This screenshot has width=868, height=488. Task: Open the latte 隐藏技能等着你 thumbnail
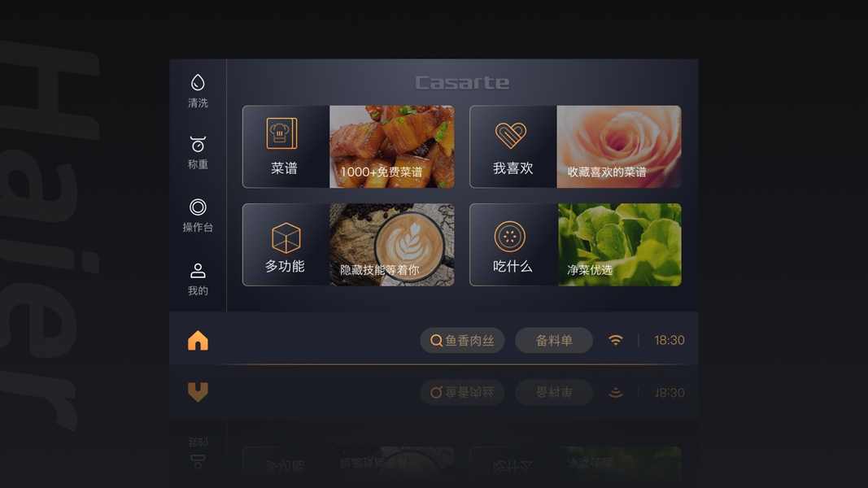coord(392,245)
